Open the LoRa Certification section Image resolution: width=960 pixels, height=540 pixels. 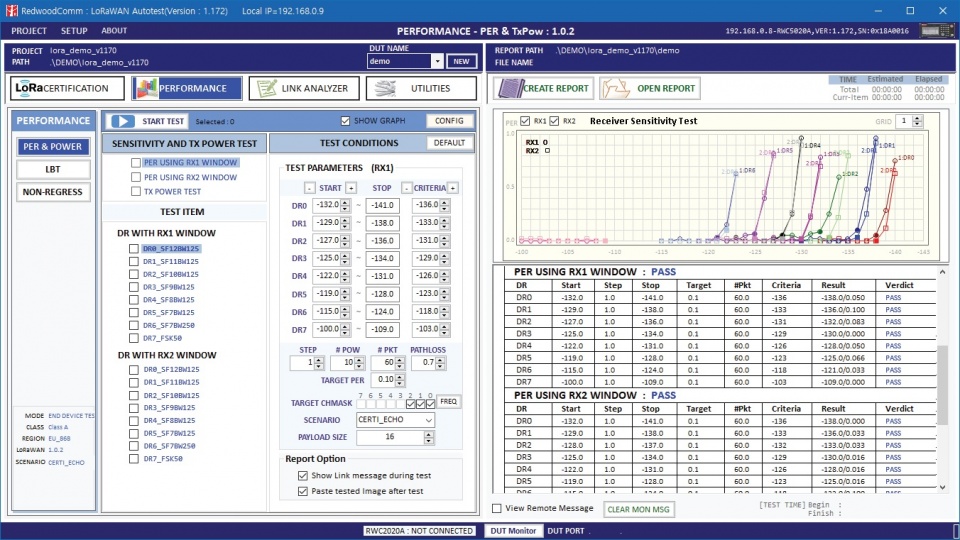pyautogui.click(x=67, y=88)
